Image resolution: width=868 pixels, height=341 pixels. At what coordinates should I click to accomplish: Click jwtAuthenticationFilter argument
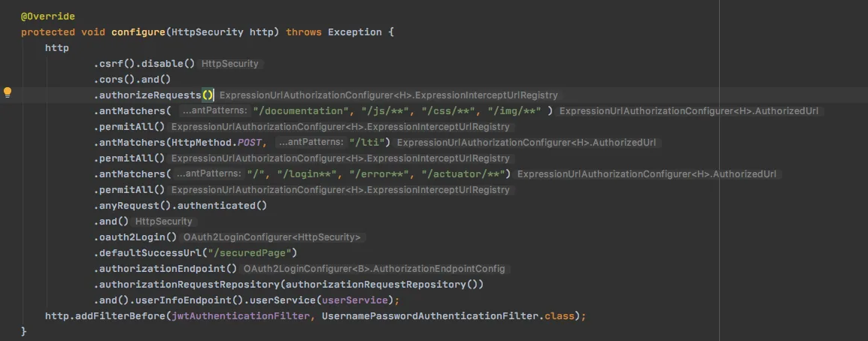click(240, 317)
